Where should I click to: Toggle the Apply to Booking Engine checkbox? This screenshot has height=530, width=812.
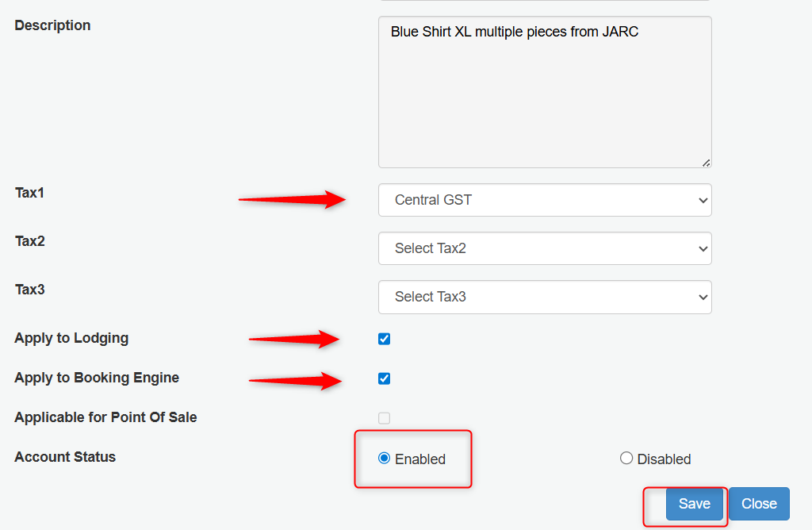pos(385,378)
